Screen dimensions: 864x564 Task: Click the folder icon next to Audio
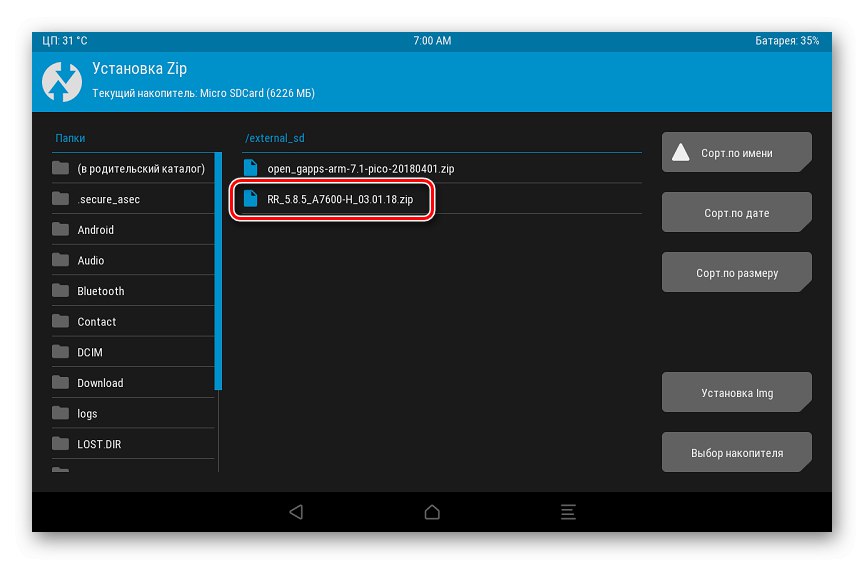[60, 260]
